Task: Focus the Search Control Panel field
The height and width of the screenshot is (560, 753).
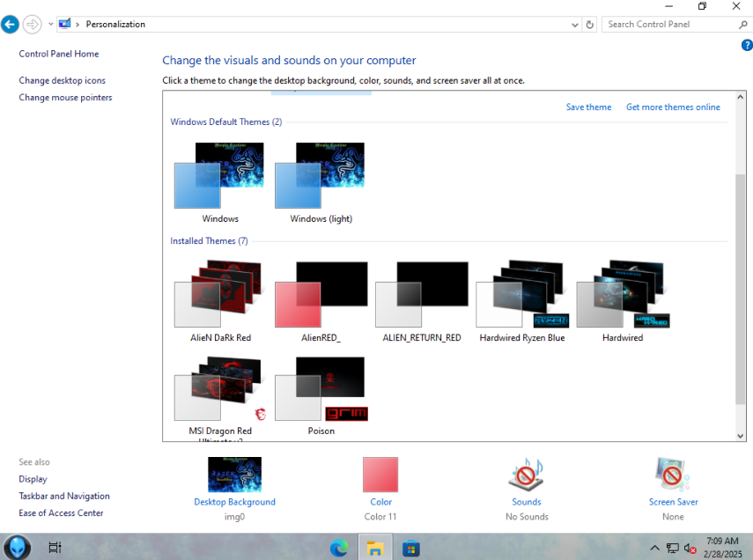Action: pos(670,25)
